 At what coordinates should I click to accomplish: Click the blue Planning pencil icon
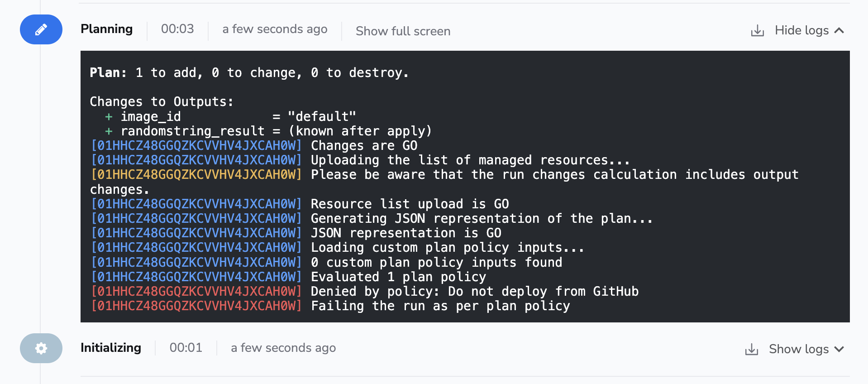(x=41, y=29)
